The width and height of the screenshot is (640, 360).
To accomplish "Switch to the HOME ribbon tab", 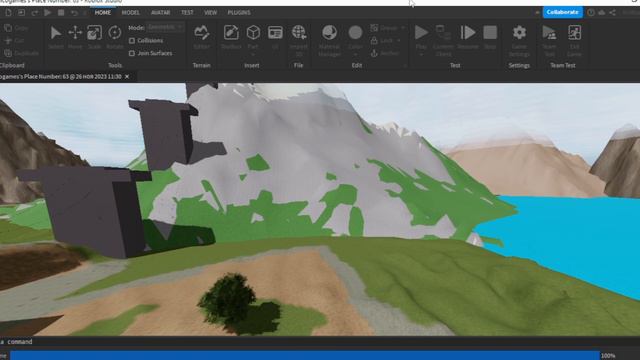I will pos(102,13).
